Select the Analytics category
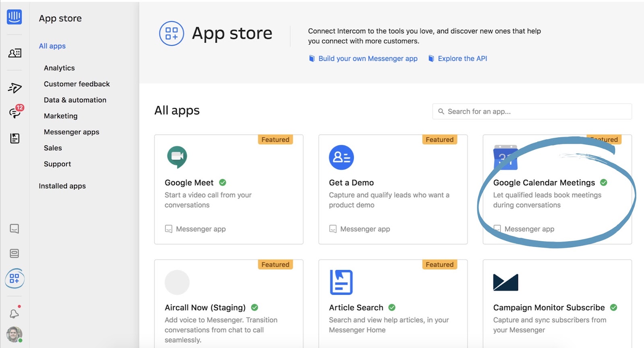The image size is (644, 348). pyautogui.click(x=59, y=68)
